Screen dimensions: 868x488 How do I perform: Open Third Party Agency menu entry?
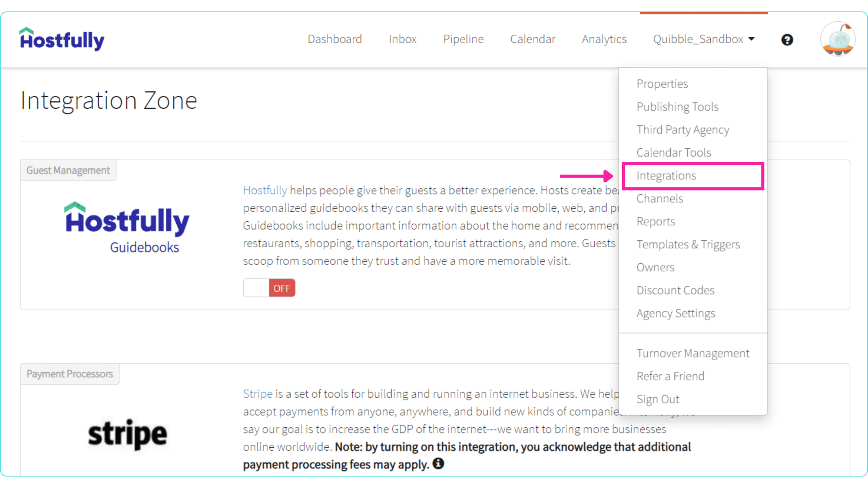click(x=683, y=130)
